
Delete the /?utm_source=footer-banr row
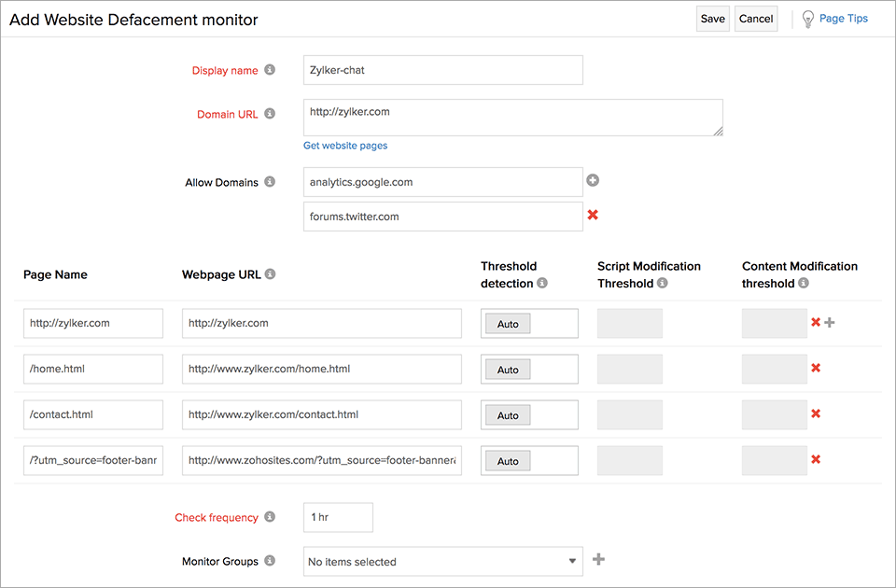pos(816,458)
